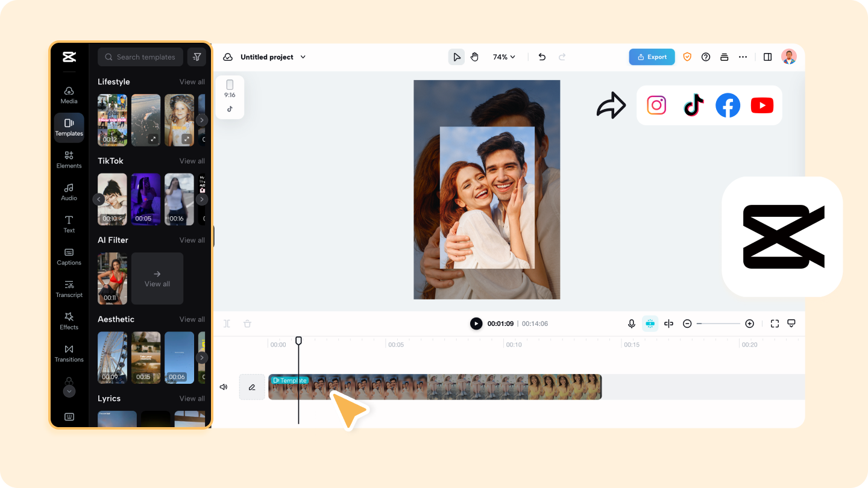Open the Untitled project name dropdown
Viewport: 868px width, 488px height.
tap(273, 57)
